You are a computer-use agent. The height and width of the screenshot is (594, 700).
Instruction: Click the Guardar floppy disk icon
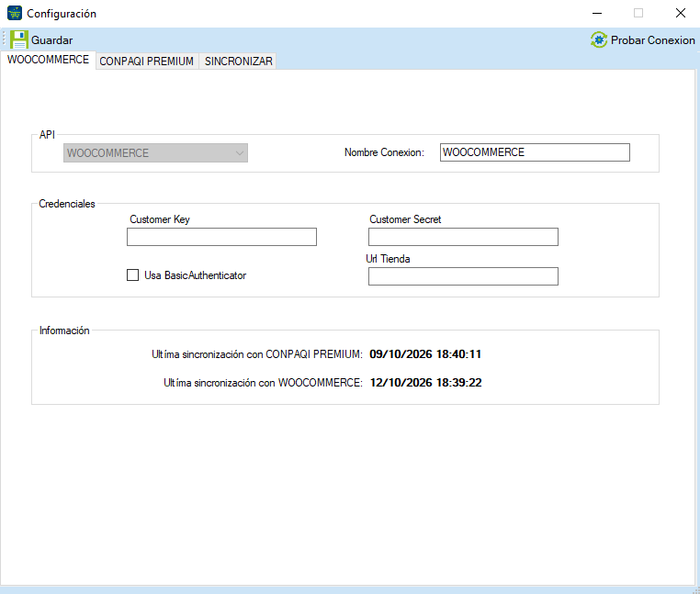click(18, 39)
